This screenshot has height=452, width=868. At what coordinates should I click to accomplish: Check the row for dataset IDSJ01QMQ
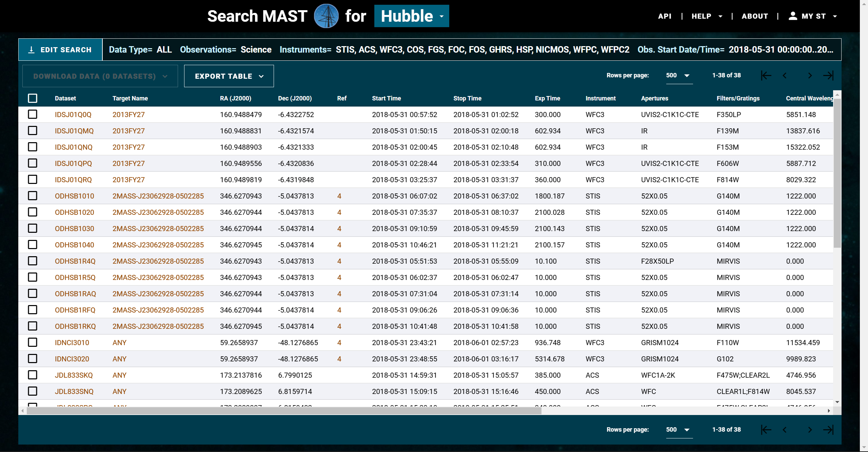33,131
